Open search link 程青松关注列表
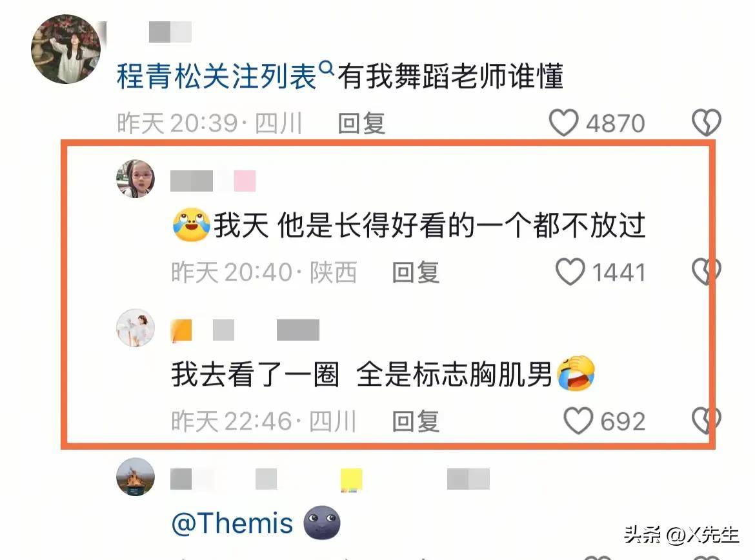The height and width of the screenshot is (560, 755). (217, 76)
